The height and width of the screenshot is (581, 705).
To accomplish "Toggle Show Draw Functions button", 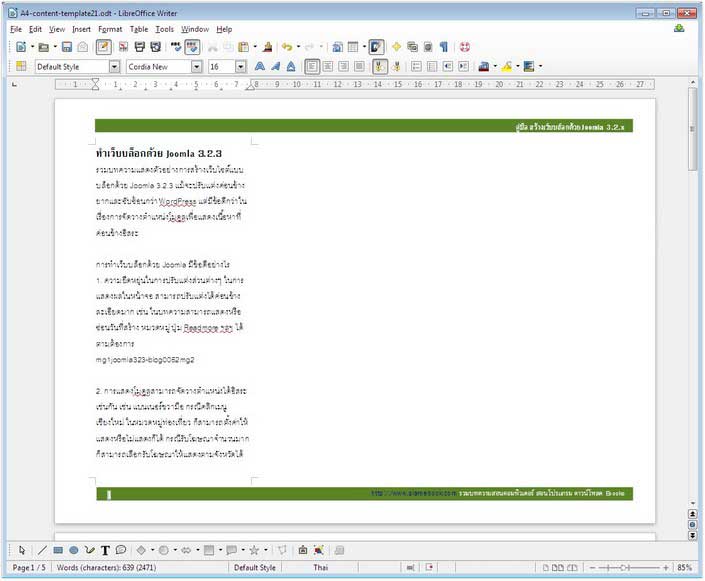I will 376,47.
